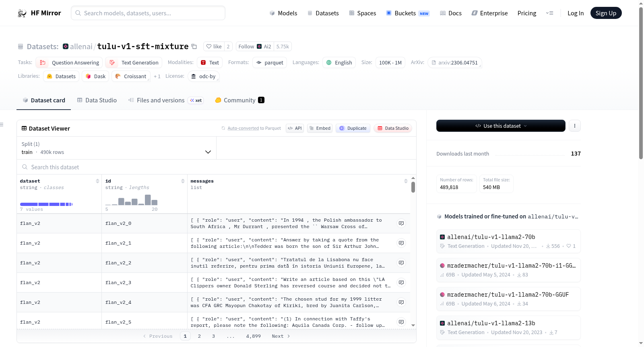Open the arxiv:2306.04751 paper tag
644x347 pixels.
pos(455,62)
